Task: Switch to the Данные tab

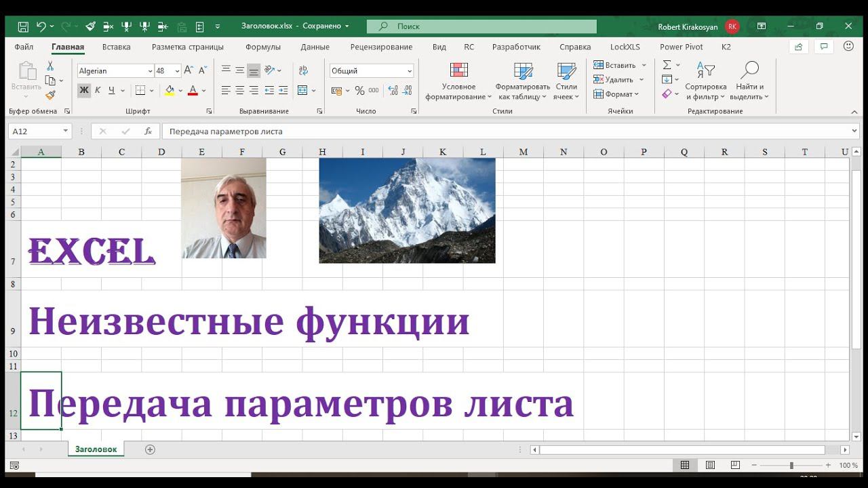Action: pyautogui.click(x=315, y=47)
